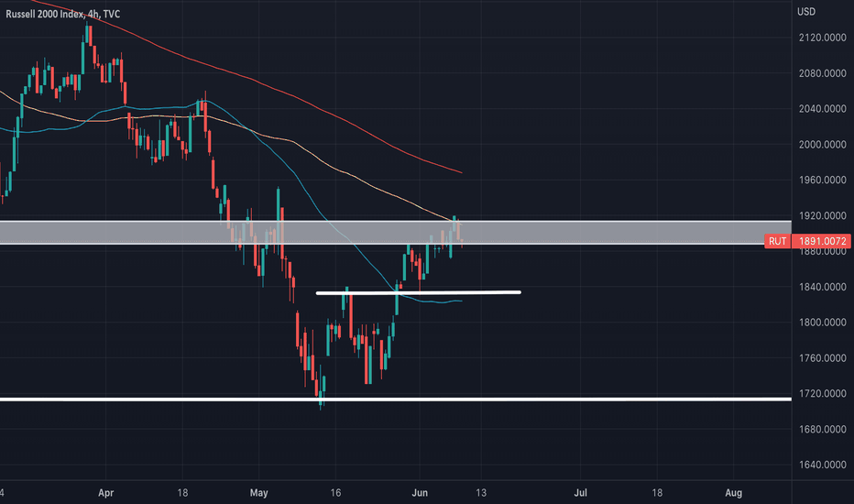
Task: Click the current price 1891.0072 label
Action: click(x=822, y=241)
